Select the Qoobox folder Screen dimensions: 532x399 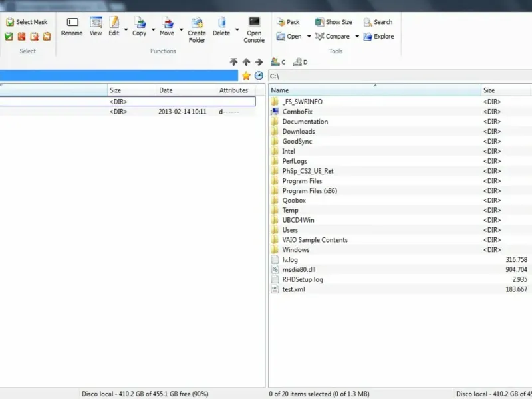pyautogui.click(x=294, y=200)
